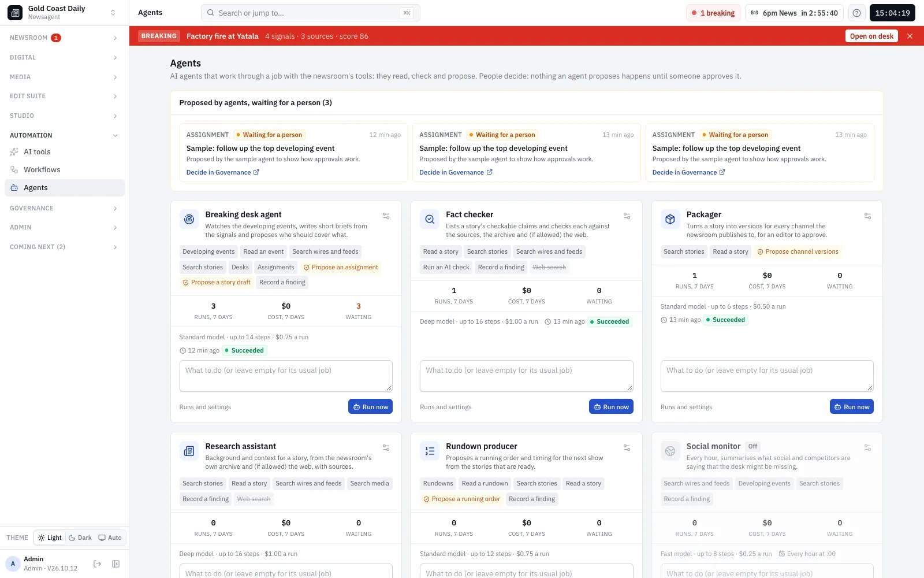Click the Breaking desk agent radar icon
This screenshot has height=578, width=924.
coord(189,219)
